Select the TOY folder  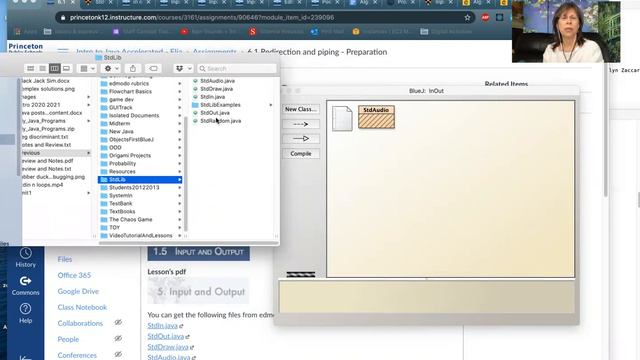pyautogui.click(x=114, y=227)
